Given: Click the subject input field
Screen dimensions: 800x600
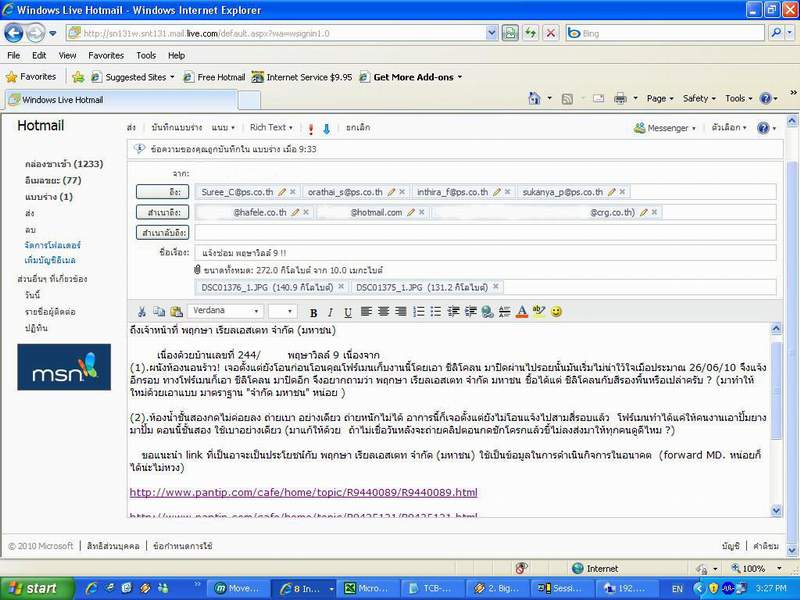Looking at the screenshot, I should click(x=485, y=253).
